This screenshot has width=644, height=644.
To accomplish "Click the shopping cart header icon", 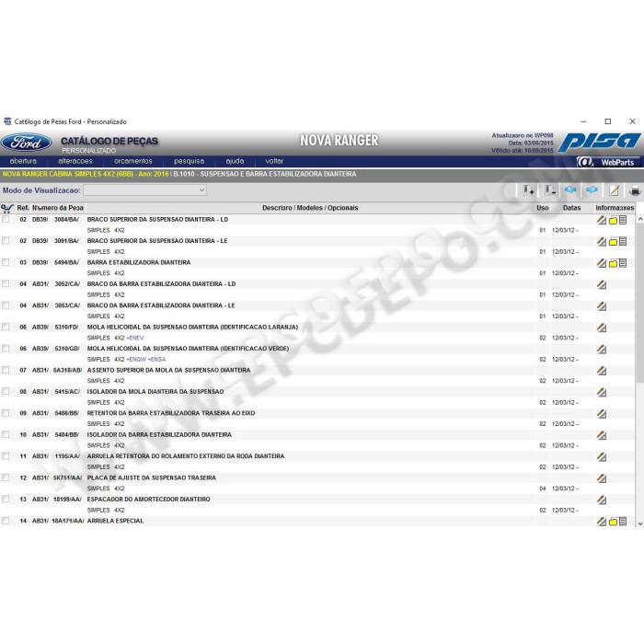I will click(7, 208).
